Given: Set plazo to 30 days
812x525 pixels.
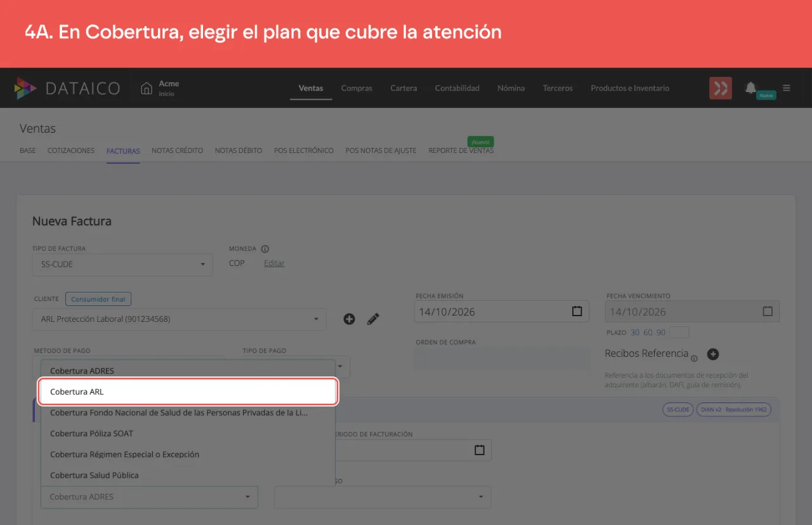Looking at the screenshot, I should [x=635, y=333].
